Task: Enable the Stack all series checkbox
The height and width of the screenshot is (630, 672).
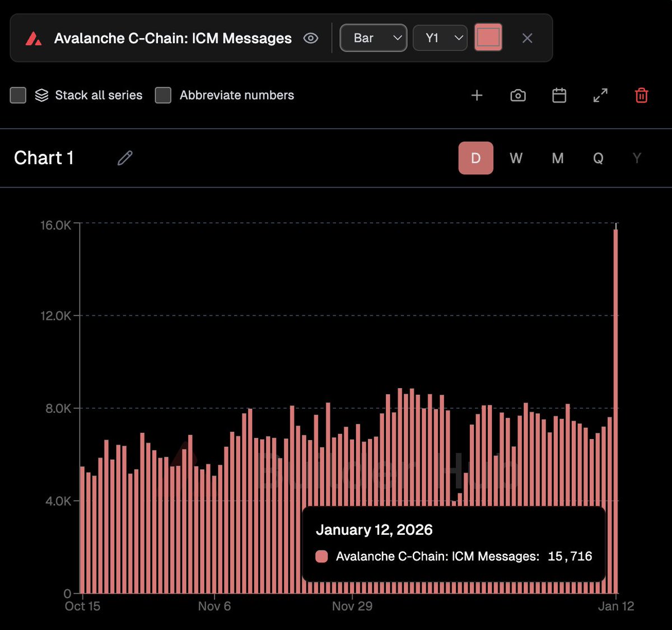Action: tap(18, 95)
